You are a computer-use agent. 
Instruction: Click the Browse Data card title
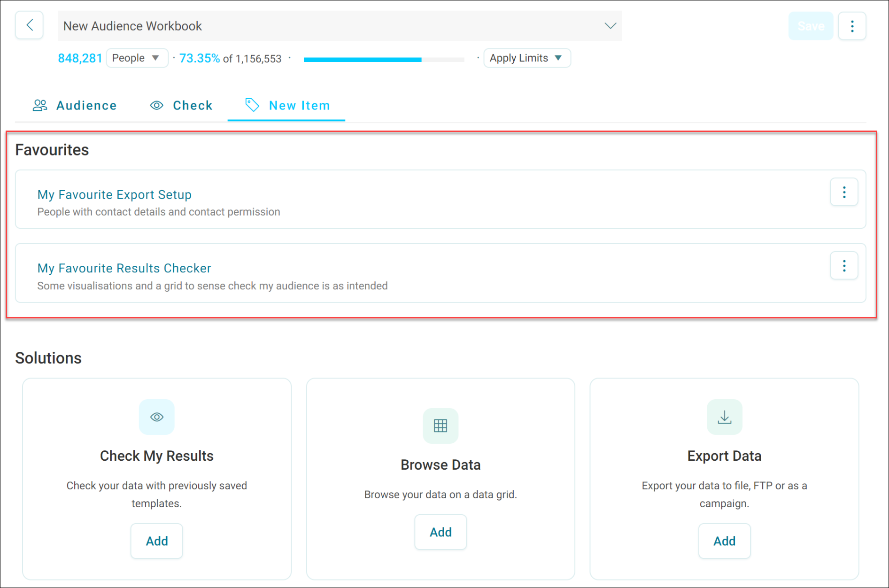coord(441,465)
